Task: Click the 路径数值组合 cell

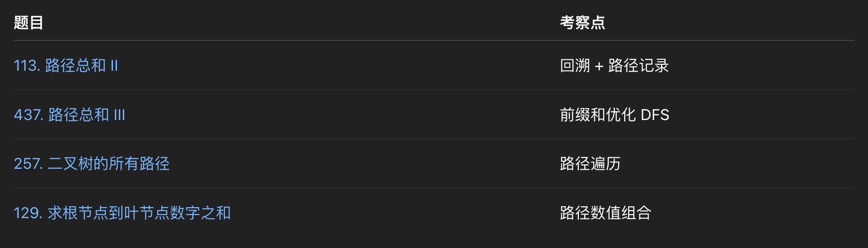Action: click(x=605, y=213)
